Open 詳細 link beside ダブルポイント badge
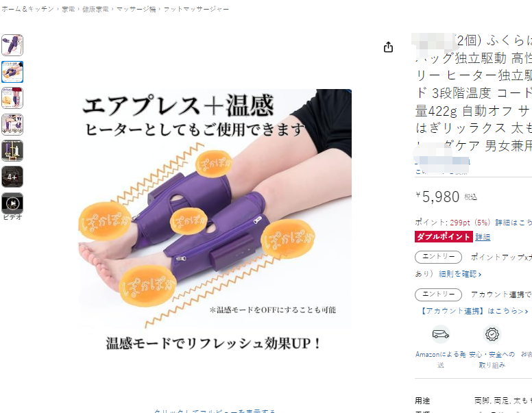Image resolution: width=532 pixels, height=413 pixels. click(483, 237)
